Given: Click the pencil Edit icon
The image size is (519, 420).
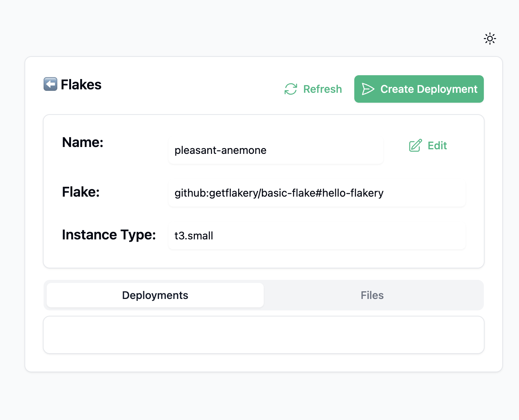Looking at the screenshot, I should tap(415, 145).
